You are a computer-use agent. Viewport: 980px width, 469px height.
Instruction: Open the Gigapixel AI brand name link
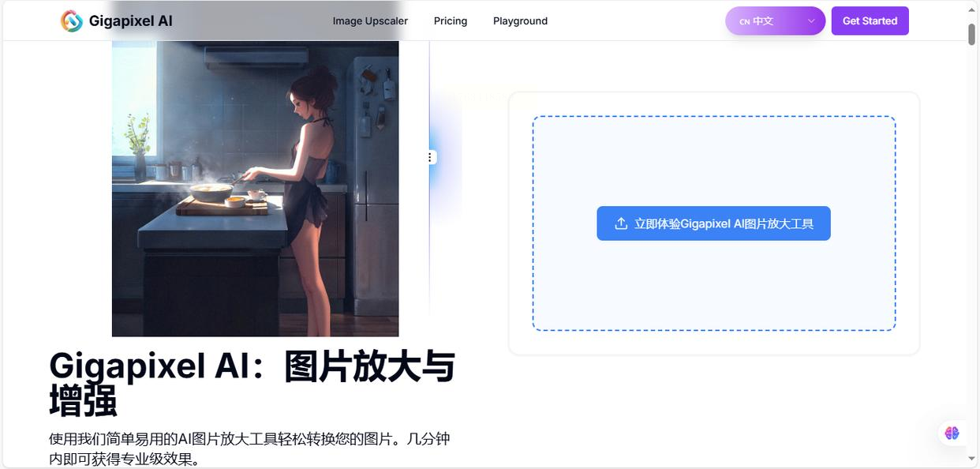pyautogui.click(x=130, y=21)
